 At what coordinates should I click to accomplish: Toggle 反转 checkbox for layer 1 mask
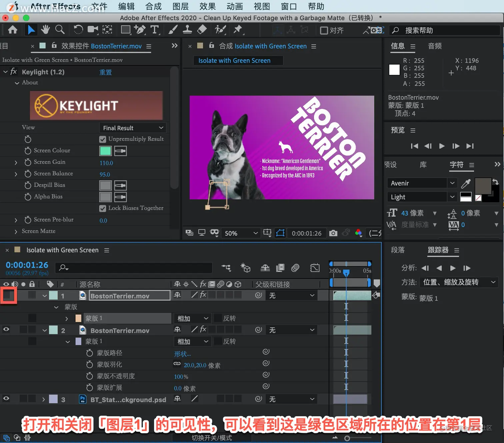click(218, 318)
